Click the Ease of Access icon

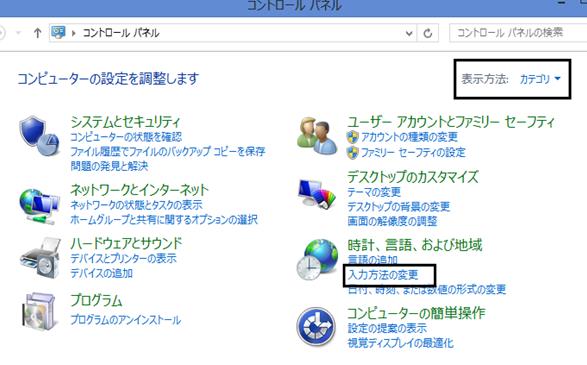tap(316, 326)
